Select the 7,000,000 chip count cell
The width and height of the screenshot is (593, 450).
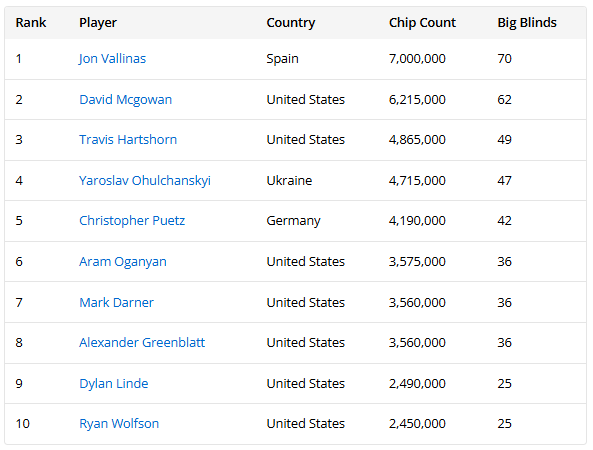click(x=417, y=59)
